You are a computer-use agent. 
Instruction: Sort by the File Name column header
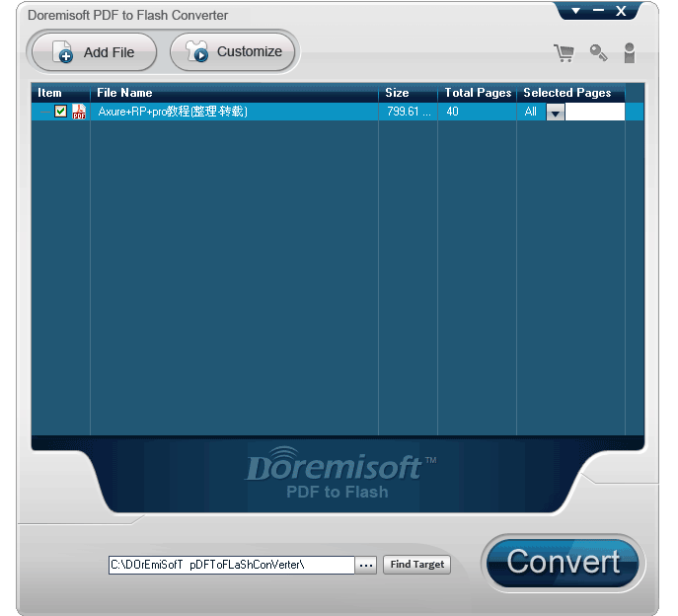pyautogui.click(x=124, y=93)
